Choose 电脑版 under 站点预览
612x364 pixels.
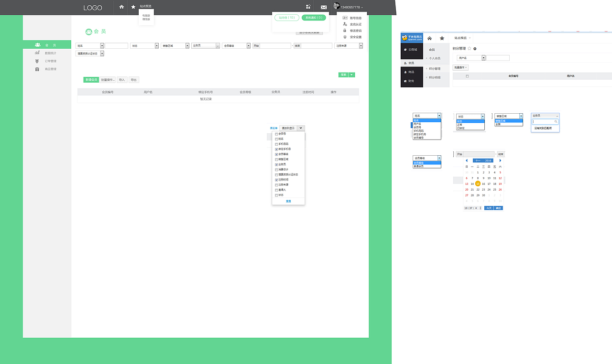click(146, 16)
